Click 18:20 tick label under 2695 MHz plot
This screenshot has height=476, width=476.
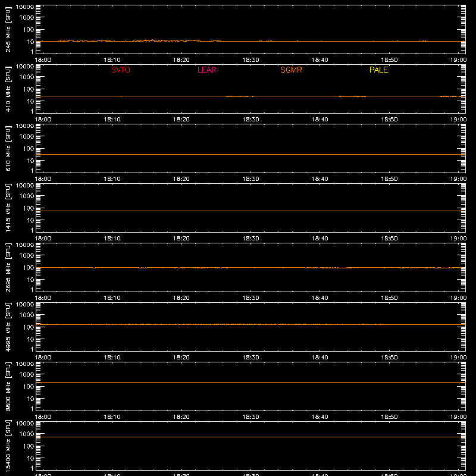[x=181, y=298]
